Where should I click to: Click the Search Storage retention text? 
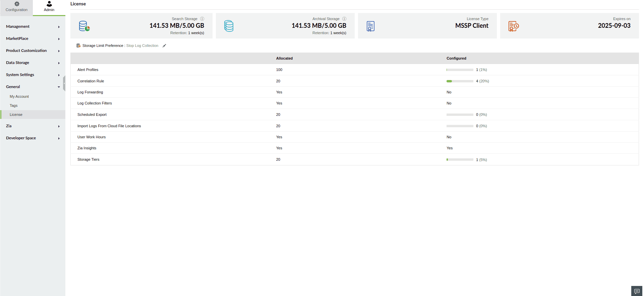click(x=187, y=33)
